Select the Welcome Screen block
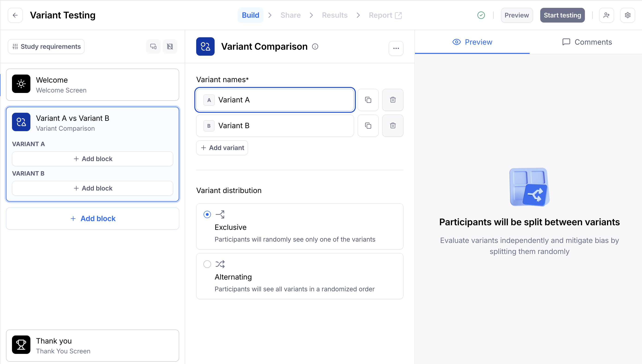This screenshot has height=364, width=642. 92,85
